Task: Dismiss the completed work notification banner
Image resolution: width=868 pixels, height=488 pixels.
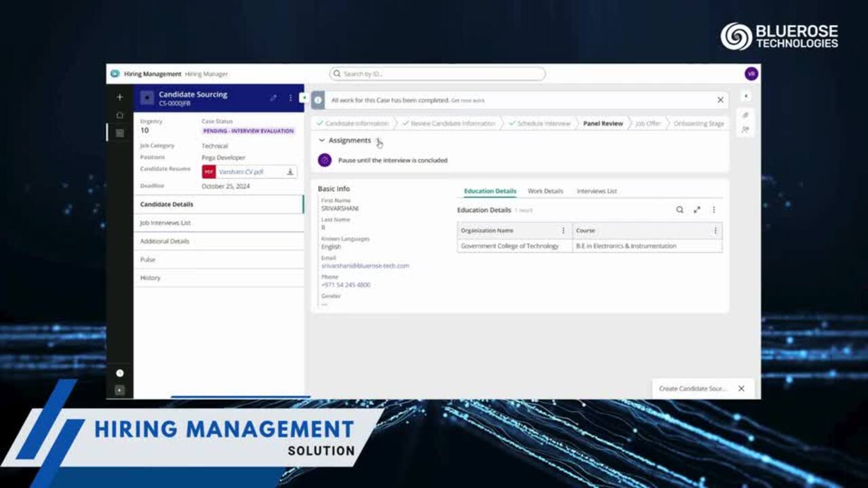Action: tap(720, 100)
